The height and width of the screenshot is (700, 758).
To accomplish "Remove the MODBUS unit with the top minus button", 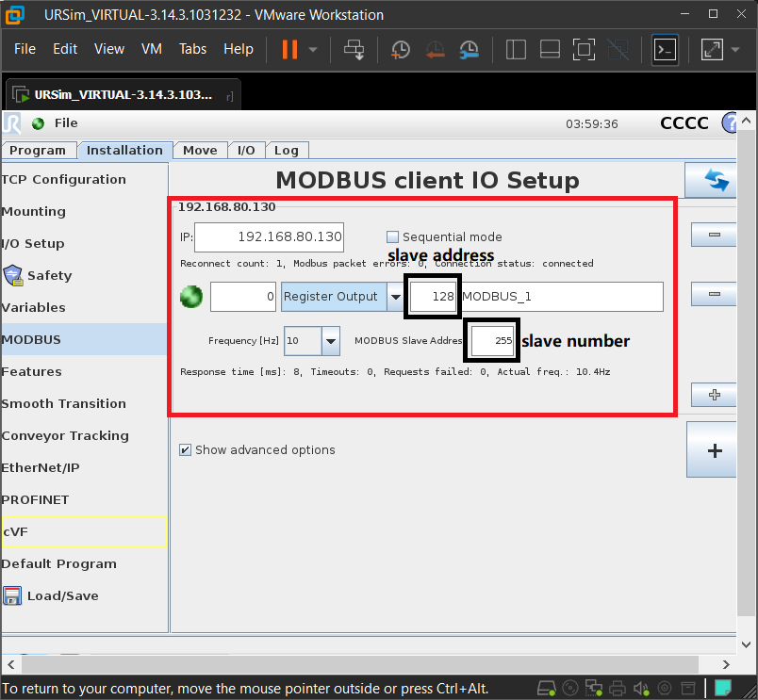I will point(714,235).
